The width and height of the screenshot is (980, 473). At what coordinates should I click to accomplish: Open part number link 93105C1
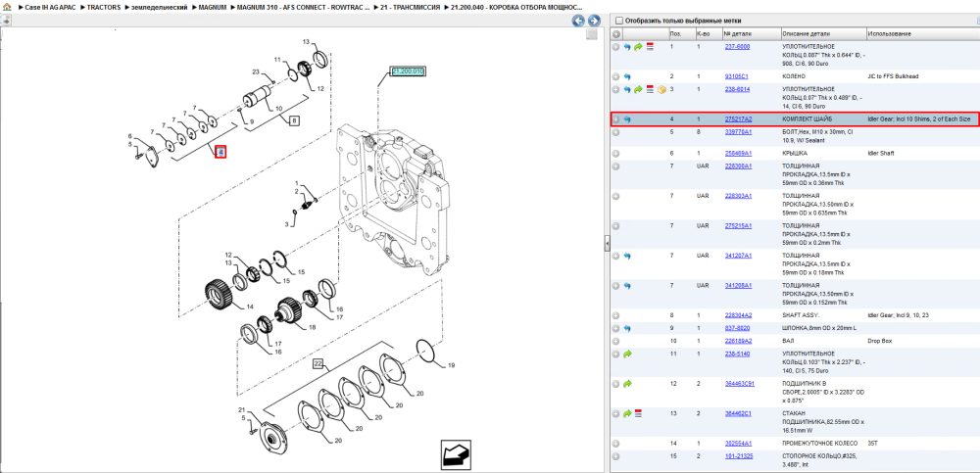click(x=736, y=76)
